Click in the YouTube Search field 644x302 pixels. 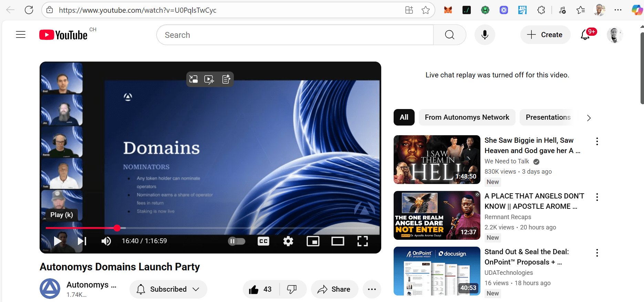pyautogui.click(x=295, y=35)
